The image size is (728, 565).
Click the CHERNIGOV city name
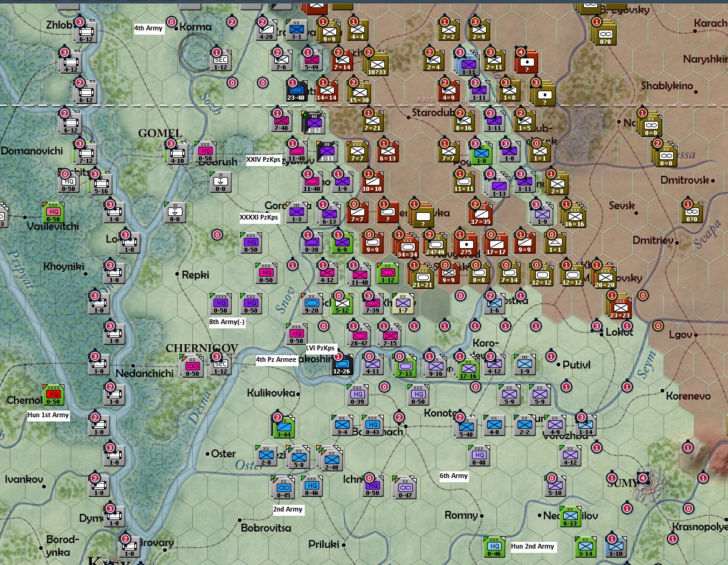(x=202, y=348)
